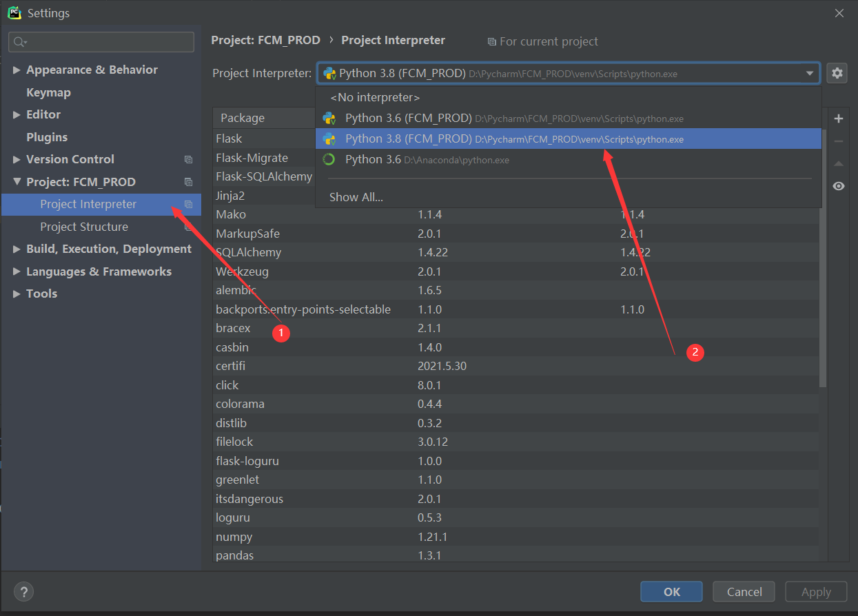Expand Languages & Frameworks section
This screenshot has width=858, height=616.
17,271
